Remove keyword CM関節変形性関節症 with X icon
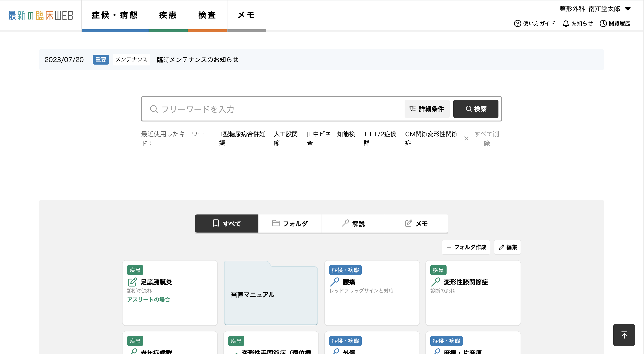644x354 pixels. pos(466,138)
